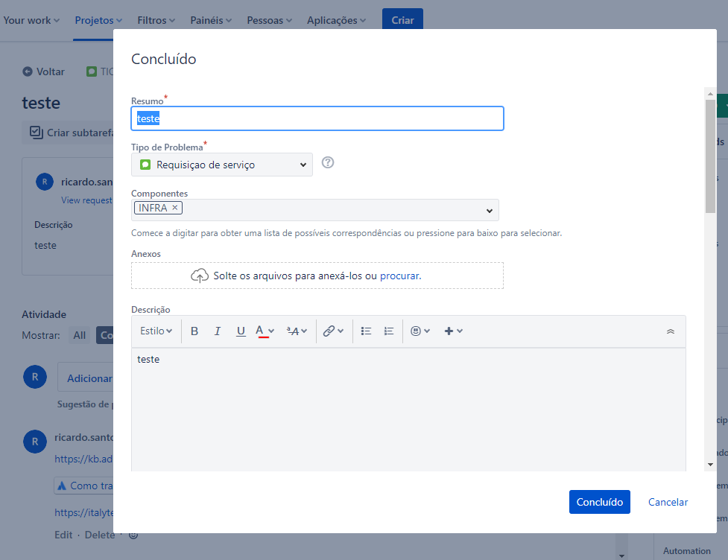Click the Edit comment link

(63, 535)
